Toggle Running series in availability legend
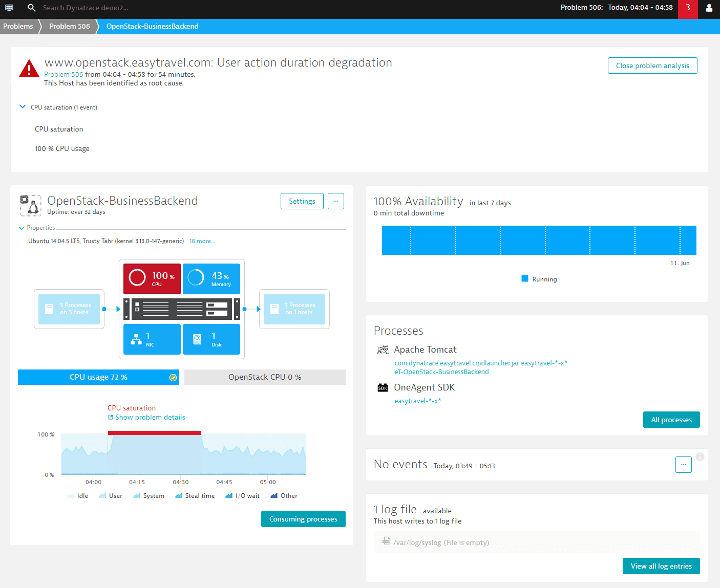 539,279
